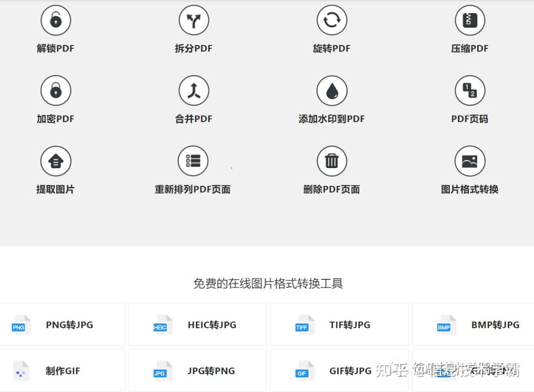Click the extract images icon
Image resolution: width=534 pixels, height=392 pixels.
pyautogui.click(x=56, y=161)
